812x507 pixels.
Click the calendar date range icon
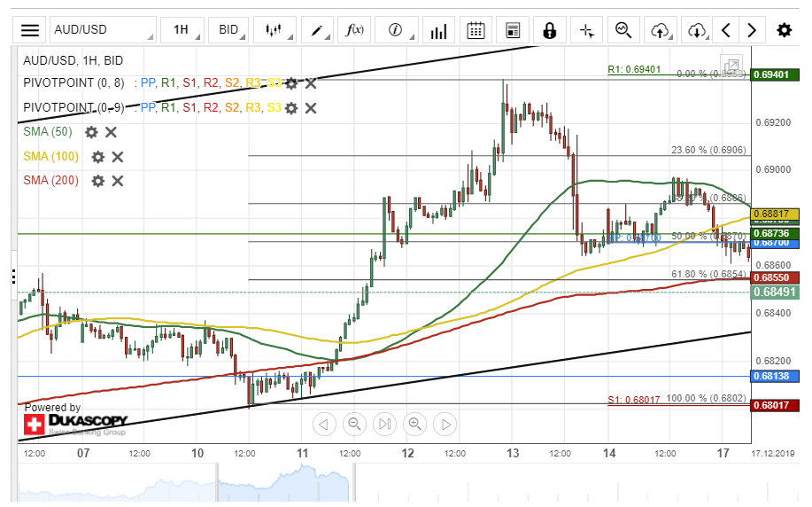click(x=476, y=30)
